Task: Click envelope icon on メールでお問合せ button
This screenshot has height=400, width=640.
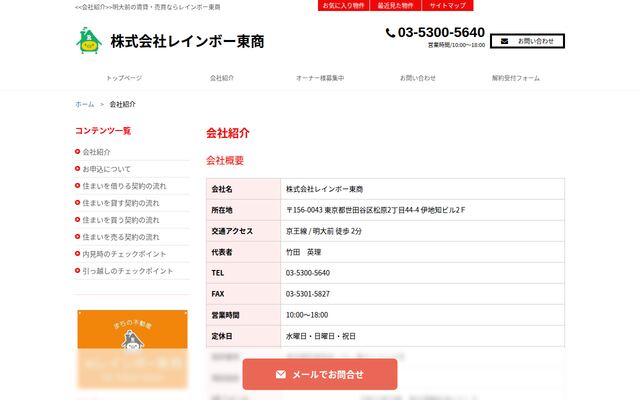Action: pyautogui.click(x=280, y=374)
